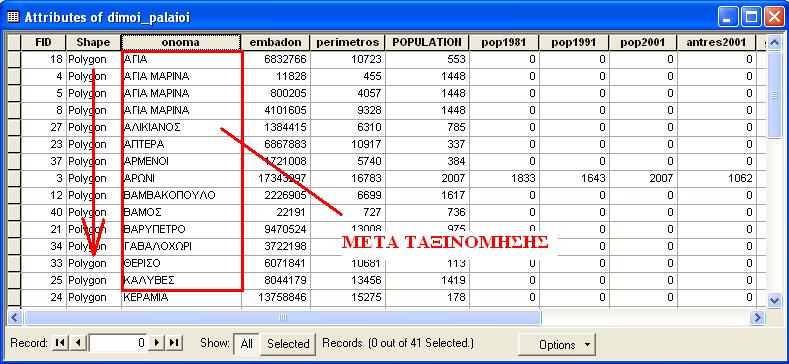Select row with FID 24 via row selector

click(x=14, y=298)
